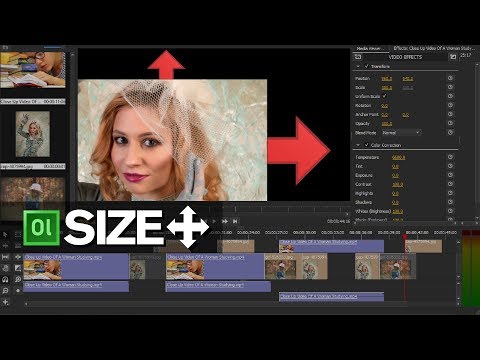Viewport: 480px width, 360px height.
Task: Edit the Scale value
Action: coord(387,87)
